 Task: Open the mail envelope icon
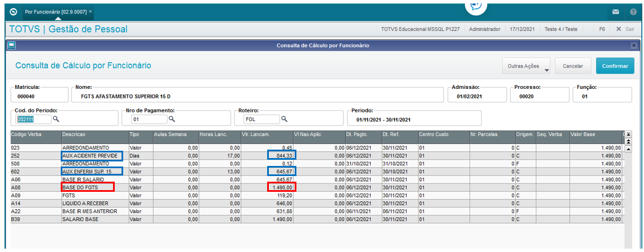click(616, 12)
